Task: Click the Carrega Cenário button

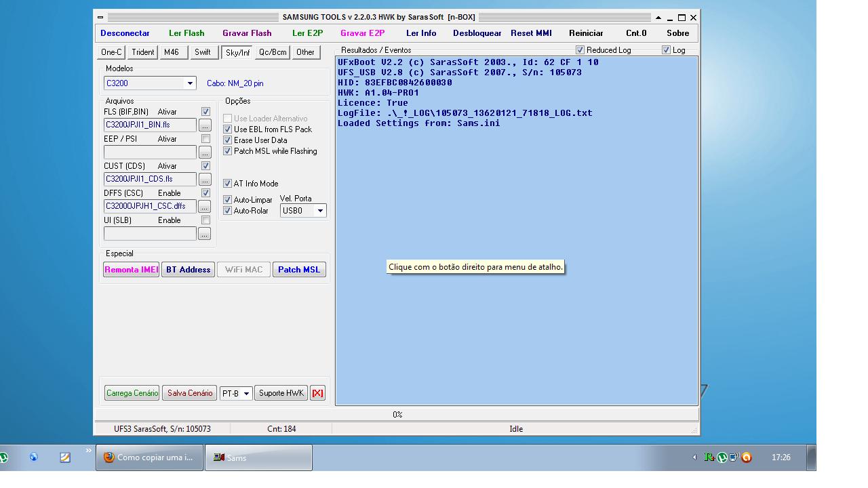Action: 132,393
